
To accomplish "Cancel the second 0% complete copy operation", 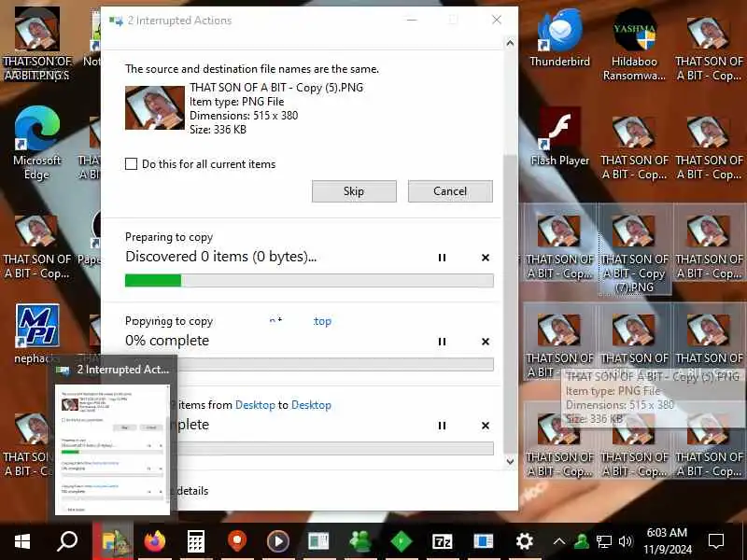I will coord(486,342).
